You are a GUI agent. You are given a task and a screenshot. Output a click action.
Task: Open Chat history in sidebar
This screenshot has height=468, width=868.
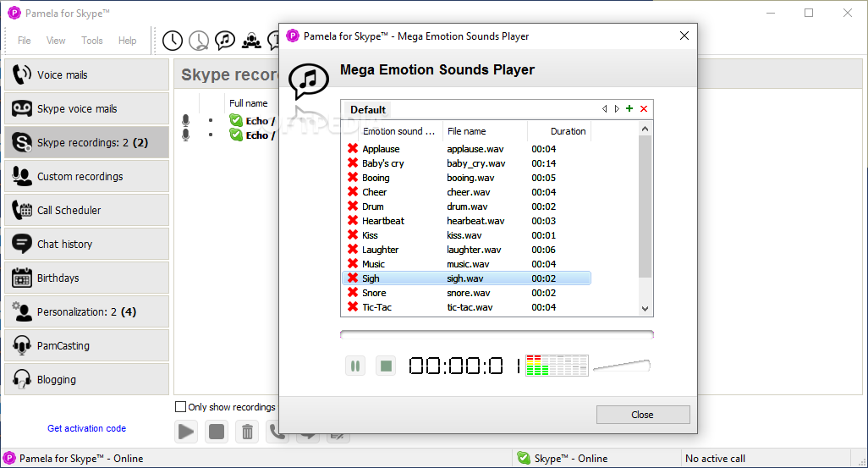click(x=87, y=244)
